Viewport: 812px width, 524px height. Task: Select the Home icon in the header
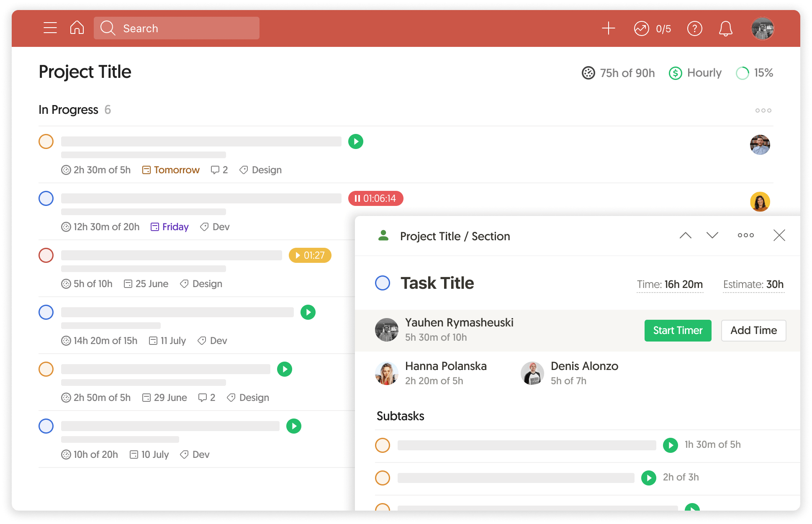(x=77, y=28)
